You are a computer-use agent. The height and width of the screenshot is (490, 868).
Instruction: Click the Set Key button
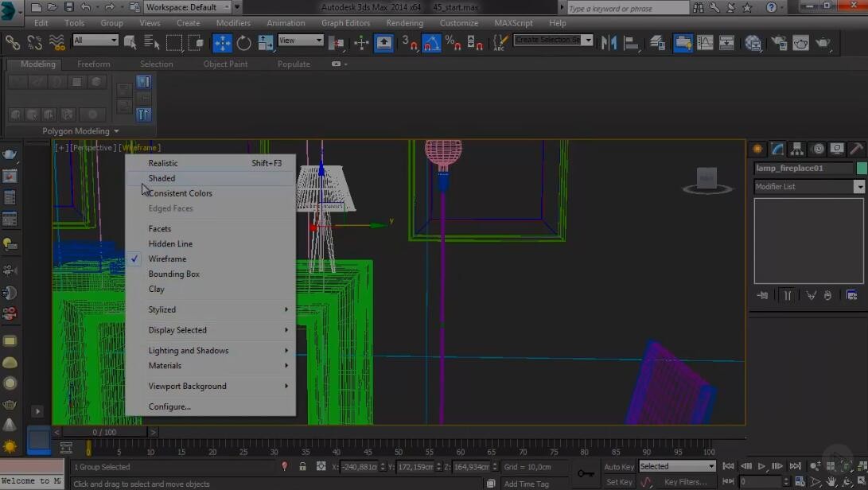[619, 482]
